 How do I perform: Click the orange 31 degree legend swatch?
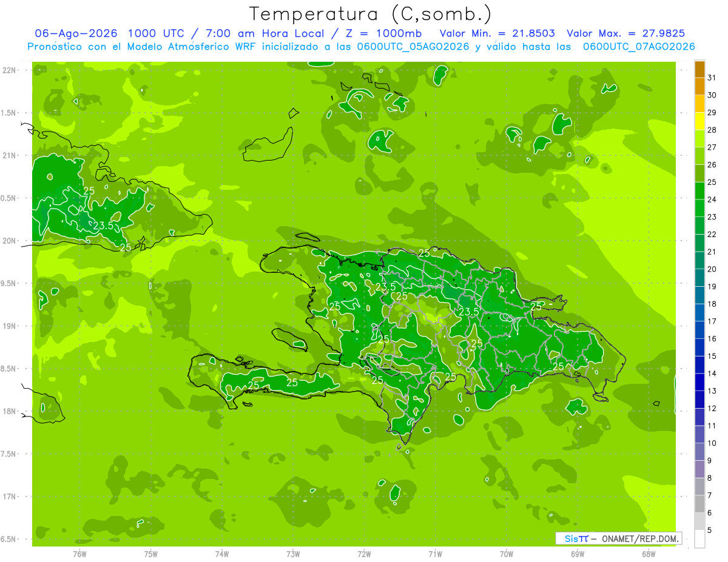point(699,69)
